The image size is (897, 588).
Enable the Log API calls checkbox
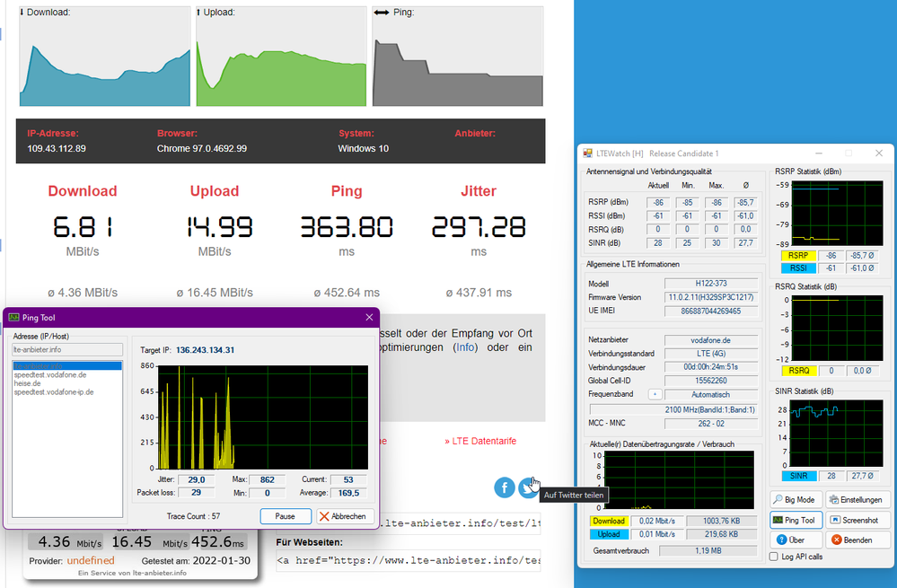point(774,557)
